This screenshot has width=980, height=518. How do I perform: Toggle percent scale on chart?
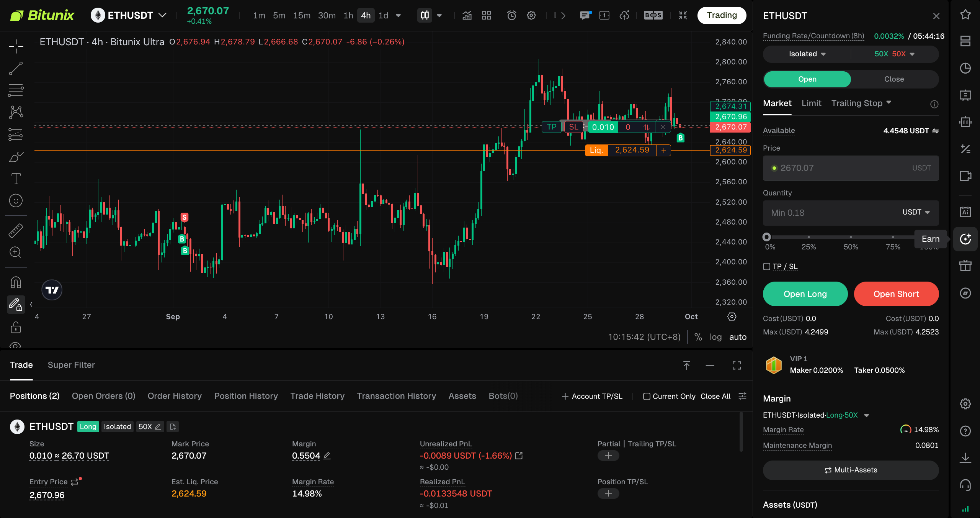click(x=698, y=337)
